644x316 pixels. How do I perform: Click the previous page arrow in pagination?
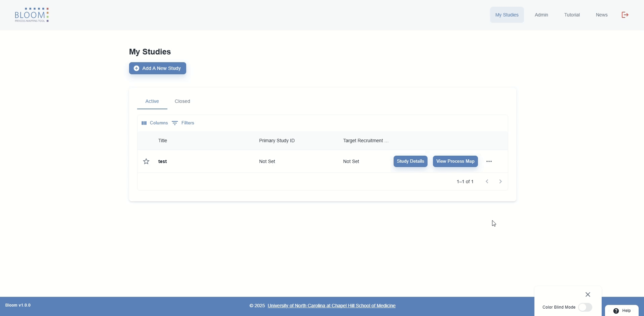pyautogui.click(x=486, y=181)
